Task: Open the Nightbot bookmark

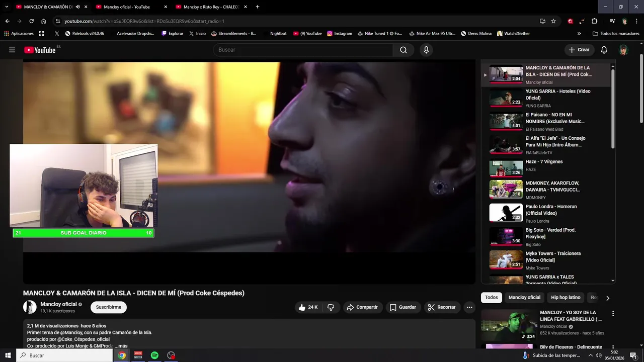Action: click(x=278, y=34)
